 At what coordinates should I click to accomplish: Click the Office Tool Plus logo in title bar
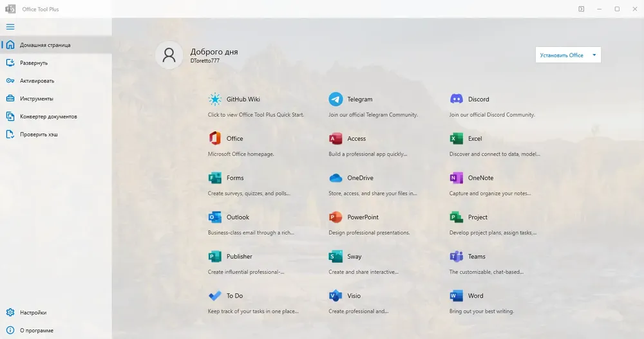(x=10, y=9)
